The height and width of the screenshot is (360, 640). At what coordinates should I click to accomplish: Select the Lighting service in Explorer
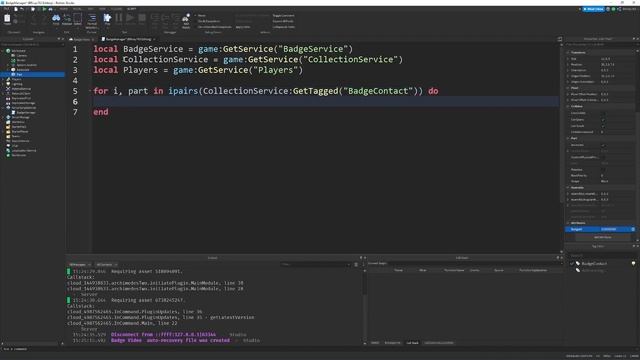(17, 84)
